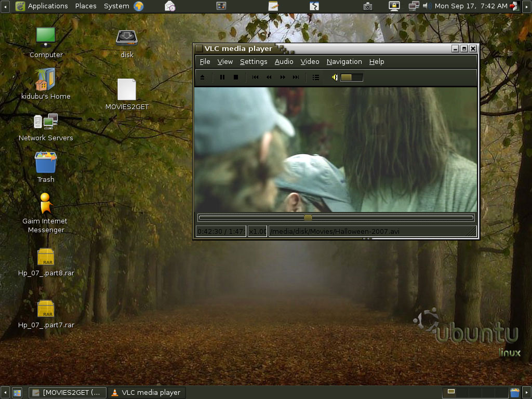Image resolution: width=532 pixels, height=399 pixels.
Task: Adjust the VLC volume slider
Action: click(x=352, y=77)
